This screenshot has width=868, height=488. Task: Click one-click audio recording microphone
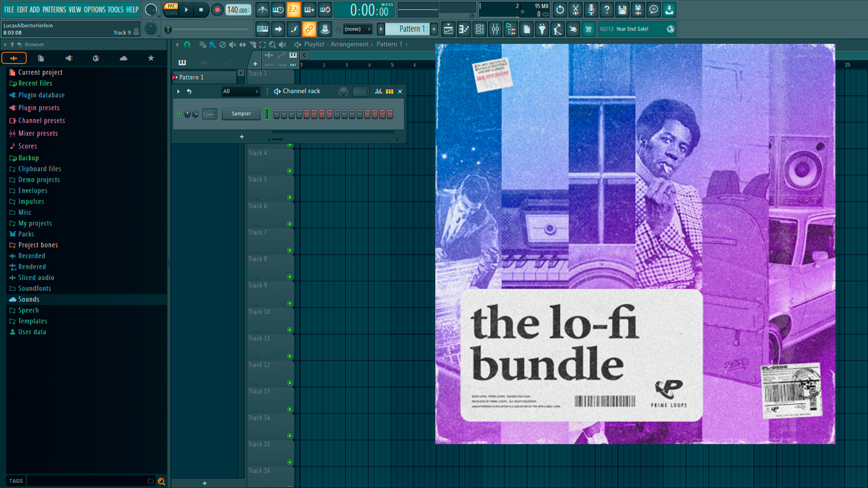pyautogui.click(x=591, y=10)
